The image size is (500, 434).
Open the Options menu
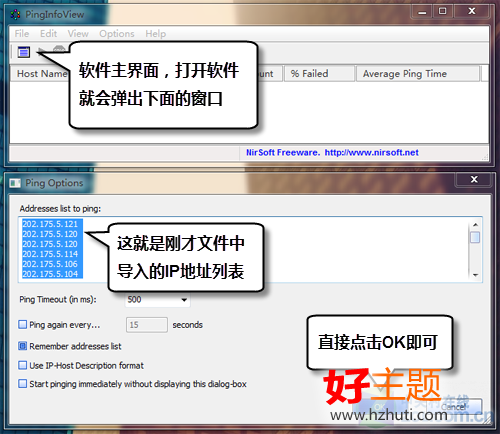point(117,34)
